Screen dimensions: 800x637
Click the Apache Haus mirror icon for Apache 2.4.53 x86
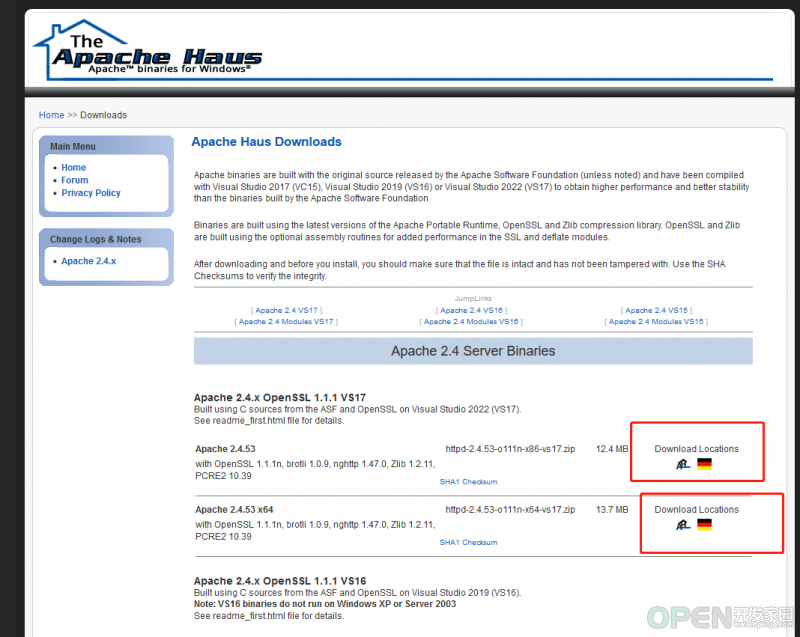[683, 464]
